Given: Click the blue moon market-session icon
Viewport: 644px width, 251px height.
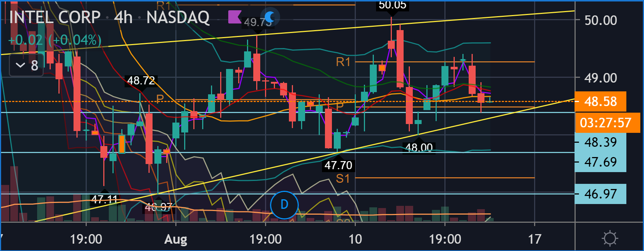Looking at the screenshot, I should pos(270,17).
